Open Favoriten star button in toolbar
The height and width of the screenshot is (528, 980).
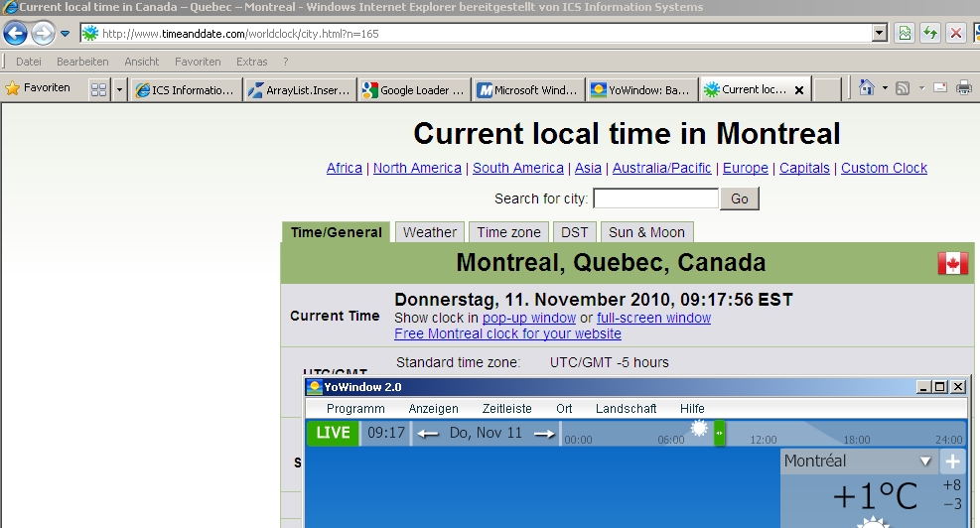(x=38, y=88)
